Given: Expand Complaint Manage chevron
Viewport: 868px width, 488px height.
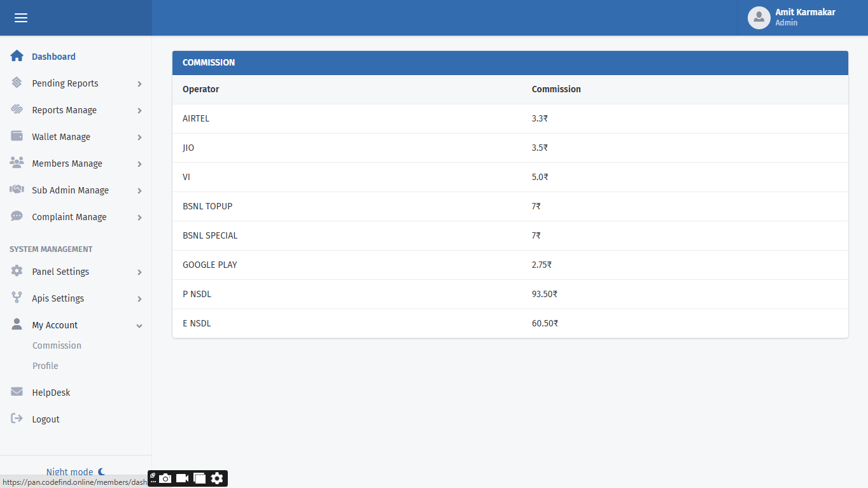Looking at the screenshot, I should [139, 218].
